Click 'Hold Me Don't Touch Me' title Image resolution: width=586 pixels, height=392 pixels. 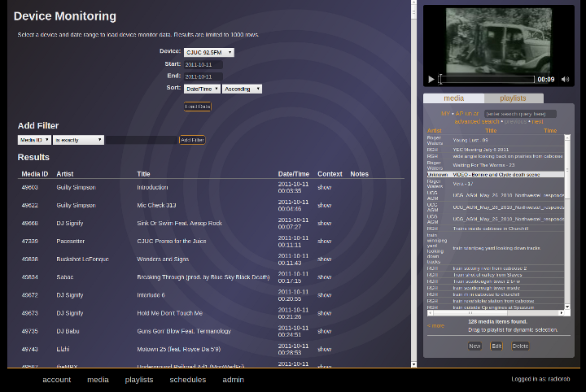pyautogui.click(x=169, y=313)
